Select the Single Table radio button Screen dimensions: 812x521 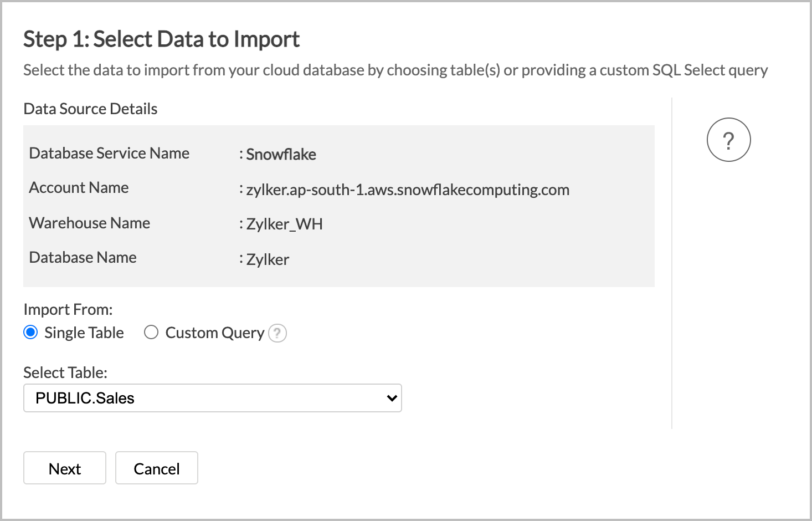click(x=30, y=333)
